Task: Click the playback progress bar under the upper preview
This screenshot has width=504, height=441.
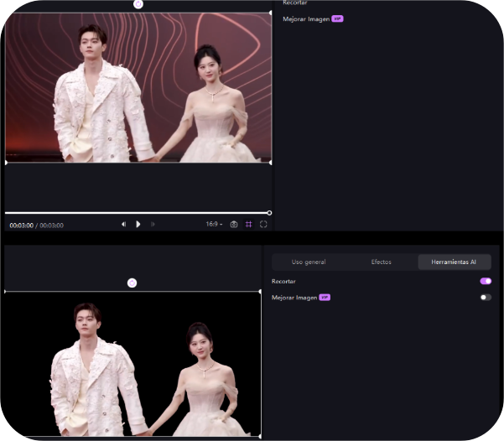Action: pos(134,213)
